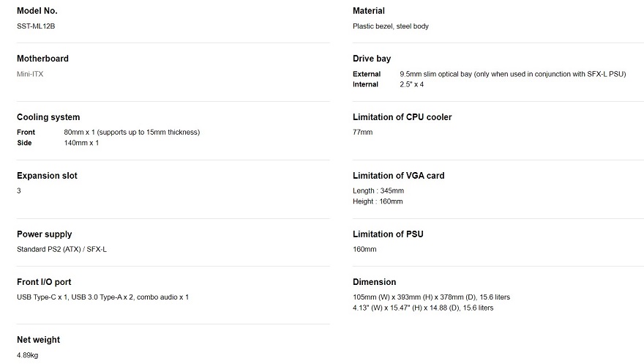Click the Limitation of CPU cooler heading
The height and width of the screenshot is (364, 644).
point(402,117)
